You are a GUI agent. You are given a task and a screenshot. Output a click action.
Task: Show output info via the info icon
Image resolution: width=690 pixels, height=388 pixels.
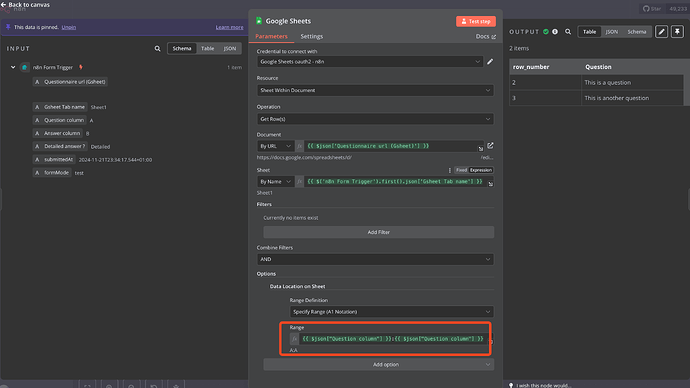point(555,32)
